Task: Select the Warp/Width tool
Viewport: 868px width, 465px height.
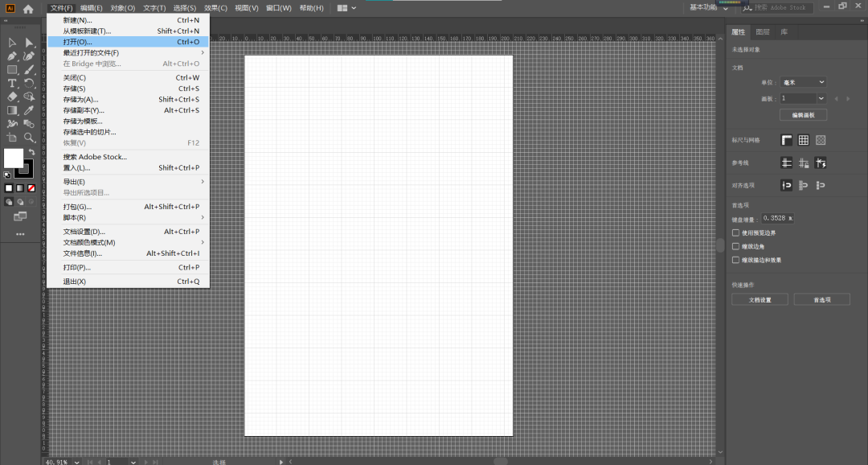Action: coord(11,124)
